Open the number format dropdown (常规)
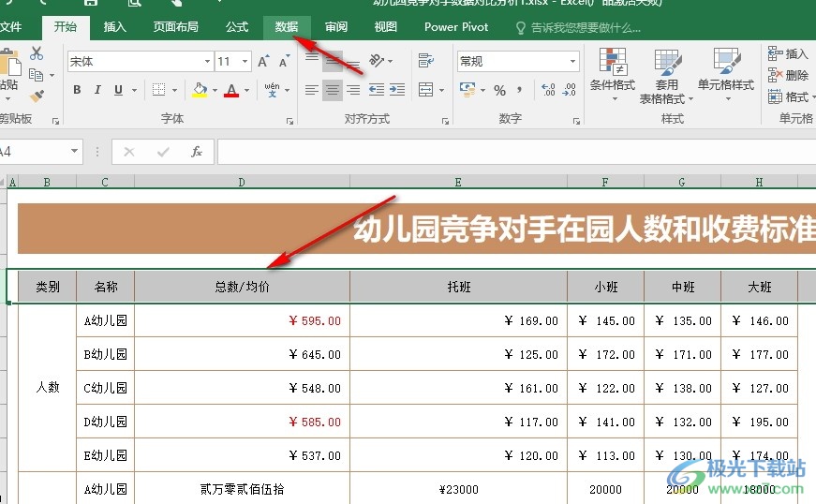The image size is (816, 504). pos(572,62)
